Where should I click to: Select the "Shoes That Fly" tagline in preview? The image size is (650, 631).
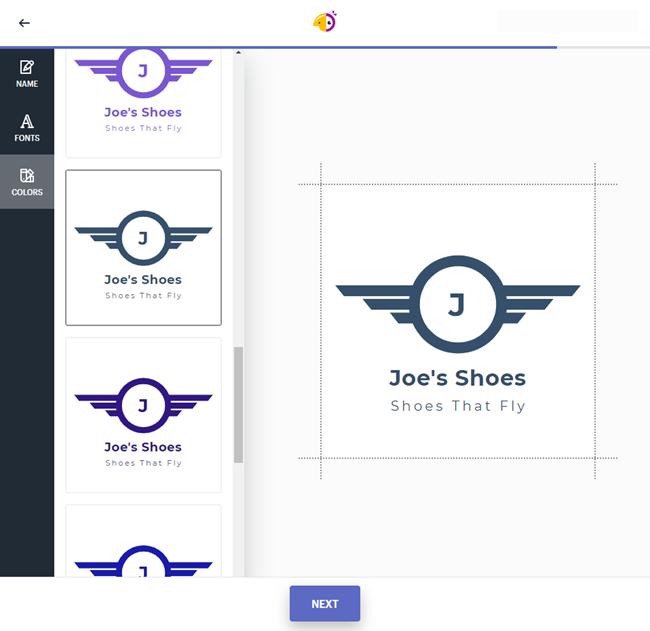(x=457, y=406)
